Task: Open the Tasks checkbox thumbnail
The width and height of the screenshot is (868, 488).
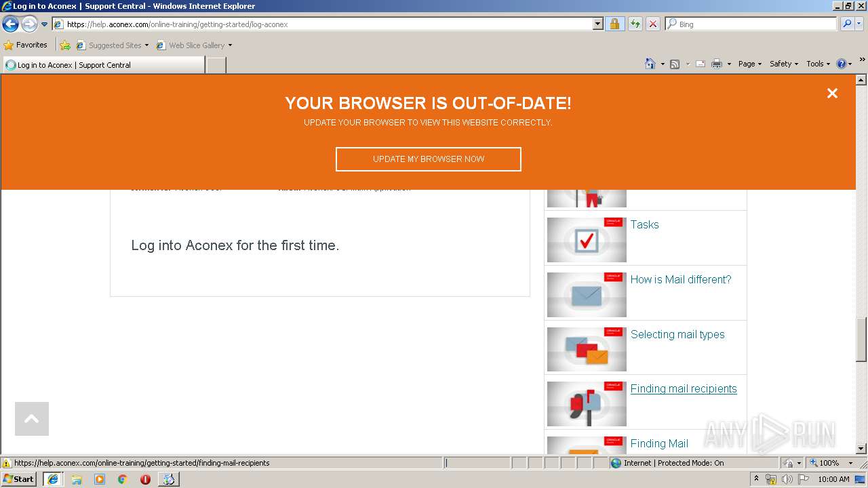Action: pos(587,239)
